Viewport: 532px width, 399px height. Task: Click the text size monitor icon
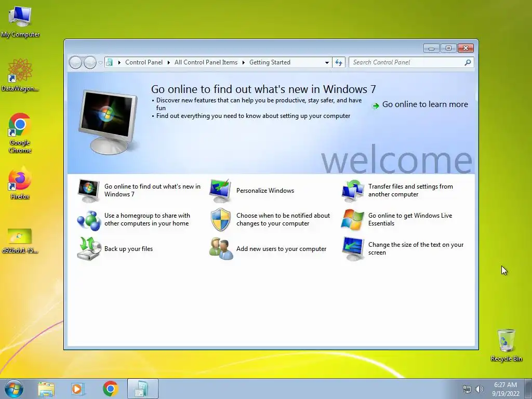(353, 249)
